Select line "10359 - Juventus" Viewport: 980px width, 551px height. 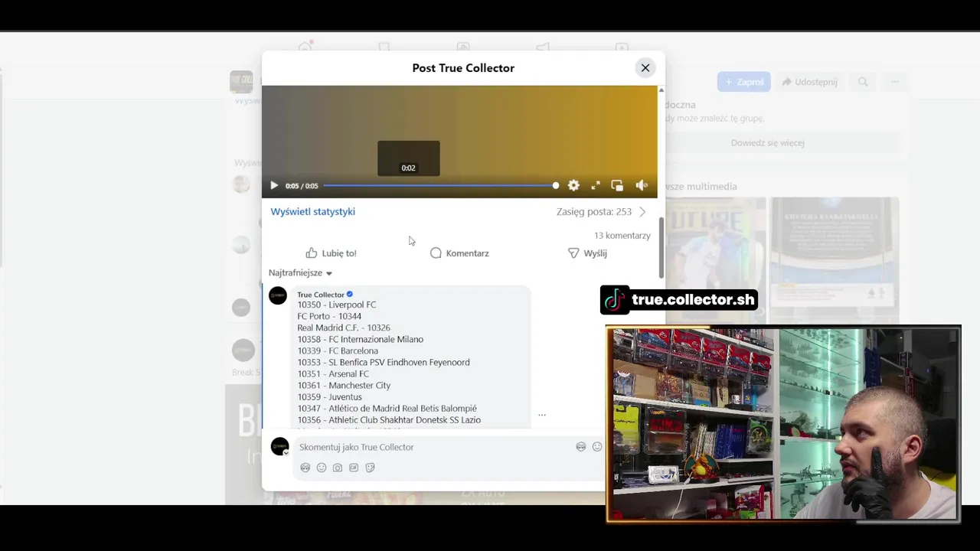330,397
